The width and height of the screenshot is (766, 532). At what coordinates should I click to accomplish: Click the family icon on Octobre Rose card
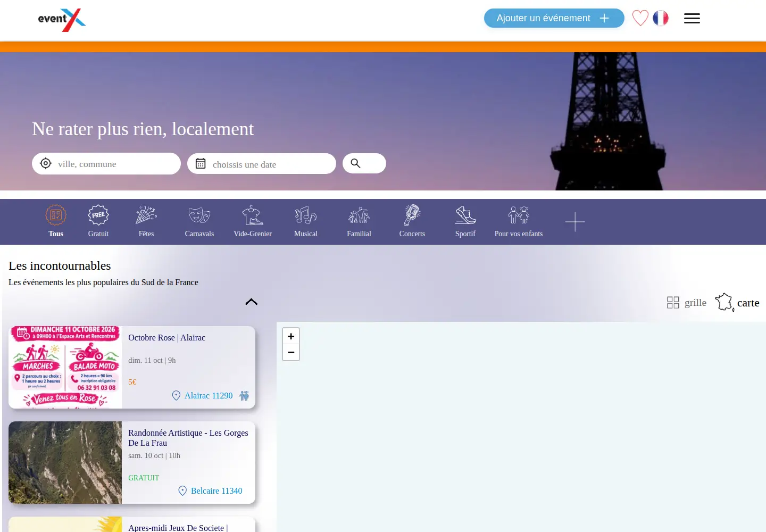244,396
